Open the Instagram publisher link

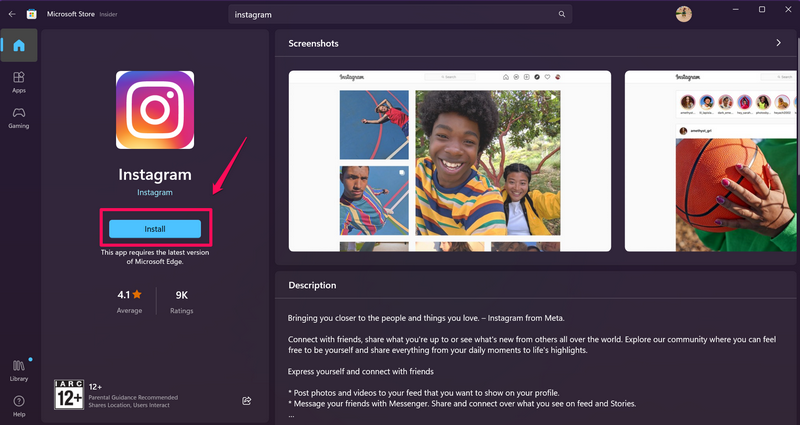155,192
